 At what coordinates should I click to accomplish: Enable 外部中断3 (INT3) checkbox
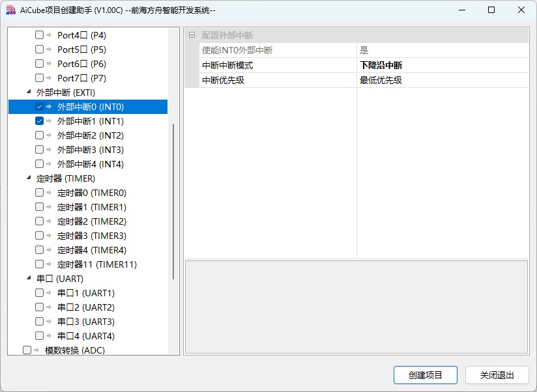[x=39, y=150]
